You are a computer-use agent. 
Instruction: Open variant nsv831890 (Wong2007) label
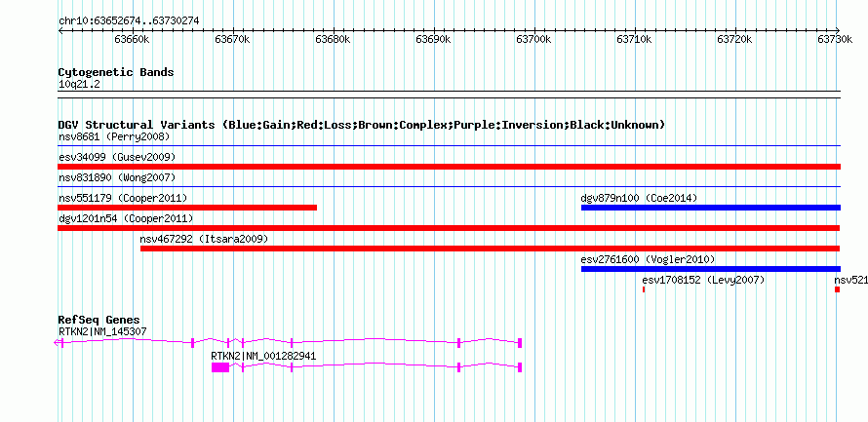117,177
